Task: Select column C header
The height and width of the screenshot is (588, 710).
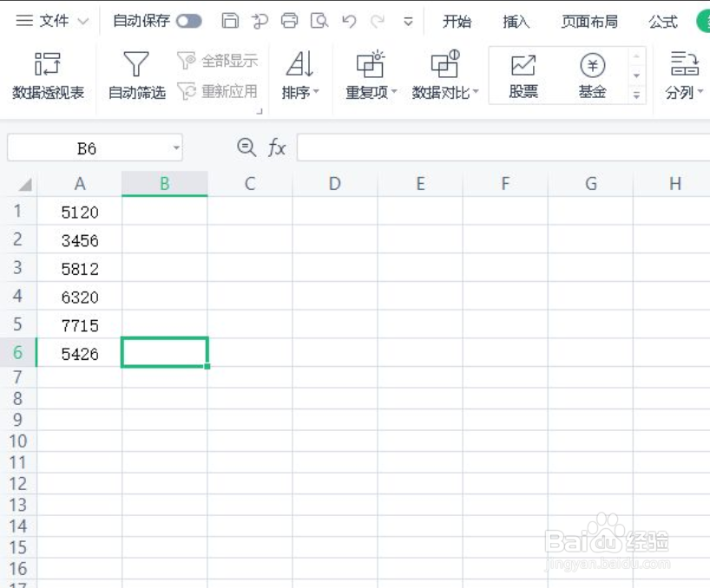Action: (250, 184)
